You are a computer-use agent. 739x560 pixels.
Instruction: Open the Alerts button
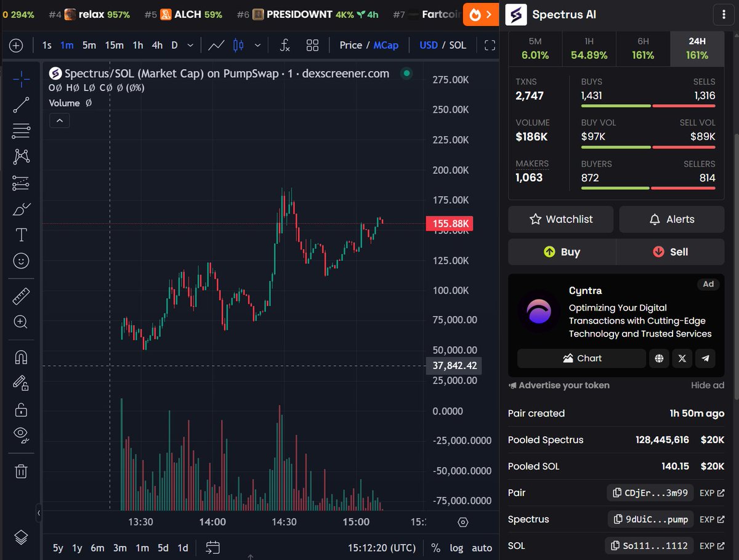(x=671, y=219)
